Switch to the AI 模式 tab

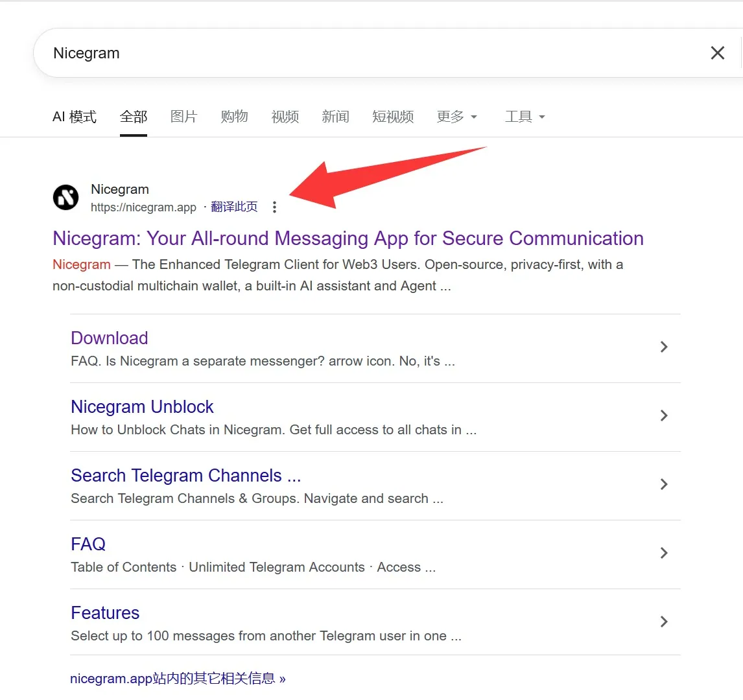(75, 117)
